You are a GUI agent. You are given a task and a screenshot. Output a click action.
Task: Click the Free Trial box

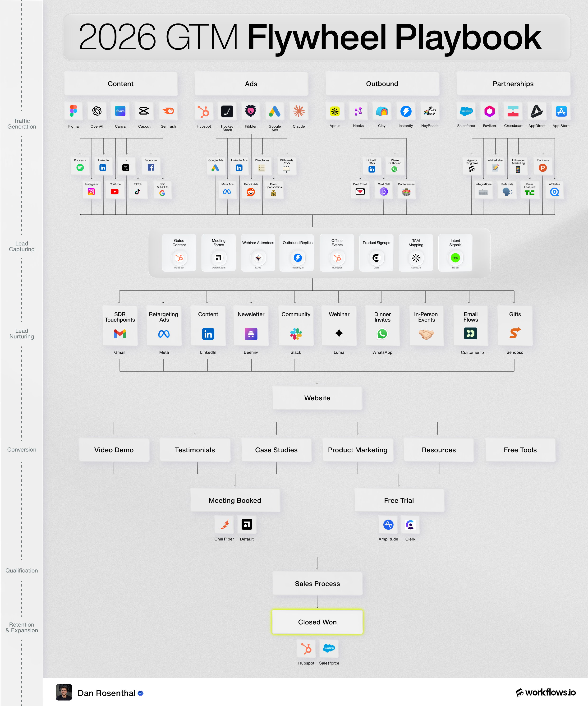pos(399,500)
